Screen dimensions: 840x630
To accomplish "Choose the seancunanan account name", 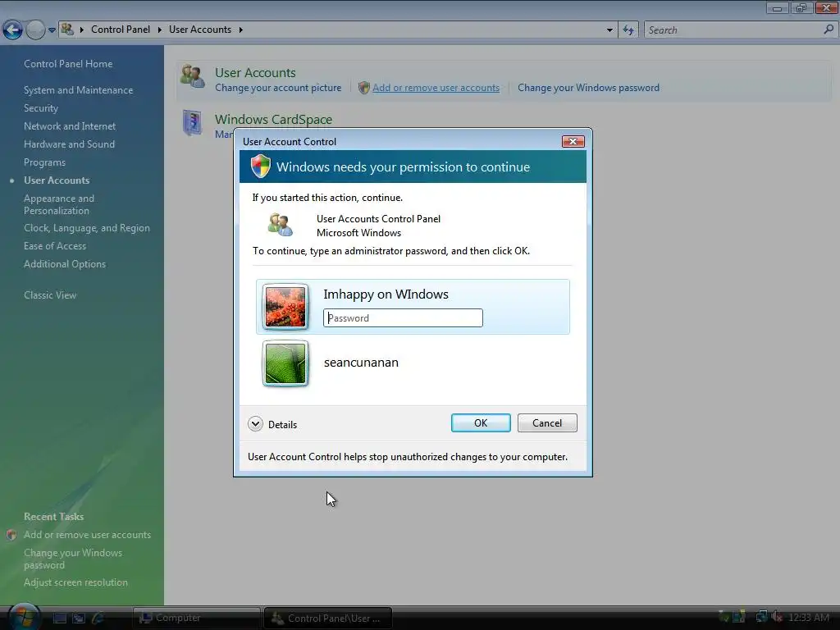I will click(x=361, y=363).
